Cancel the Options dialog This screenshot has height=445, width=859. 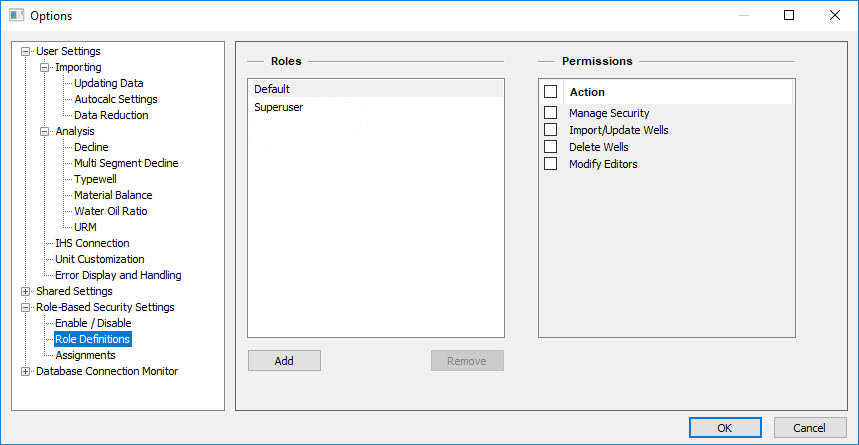tap(809, 428)
